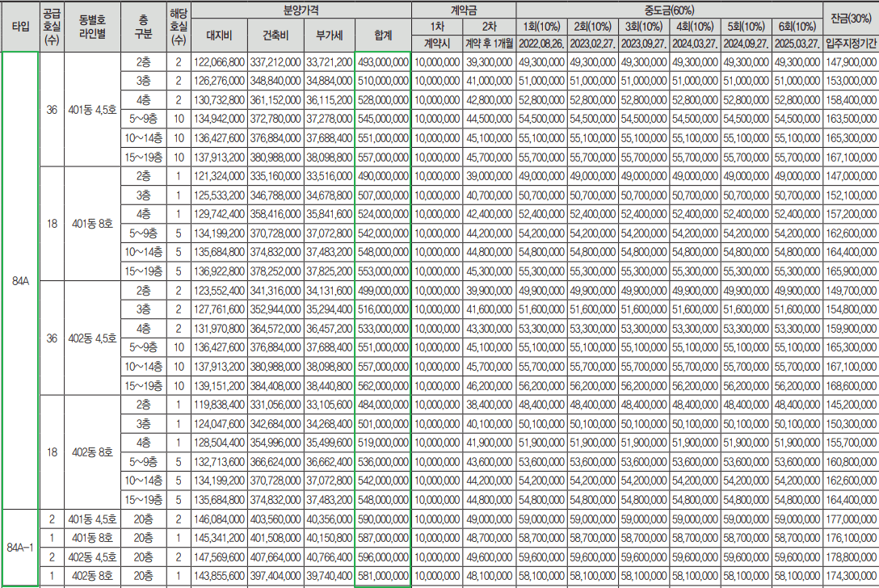Click the 해당호실(수) header cell

tap(179, 27)
